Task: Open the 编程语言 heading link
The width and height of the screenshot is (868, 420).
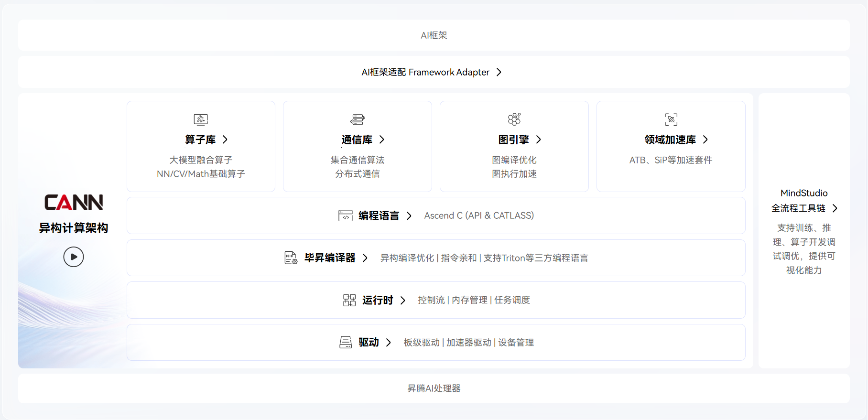Action: (379, 216)
